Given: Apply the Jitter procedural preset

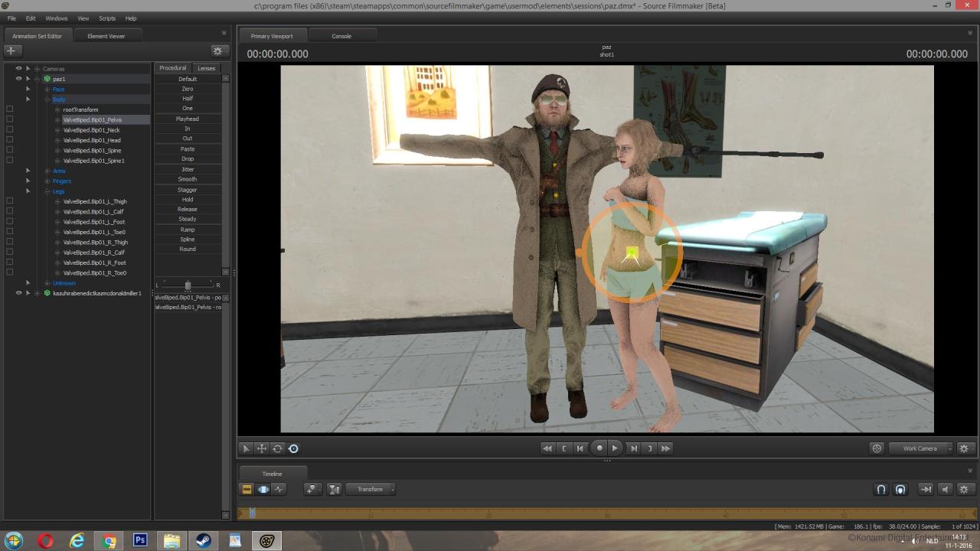Looking at the screenshot, I should pos(188,169).
